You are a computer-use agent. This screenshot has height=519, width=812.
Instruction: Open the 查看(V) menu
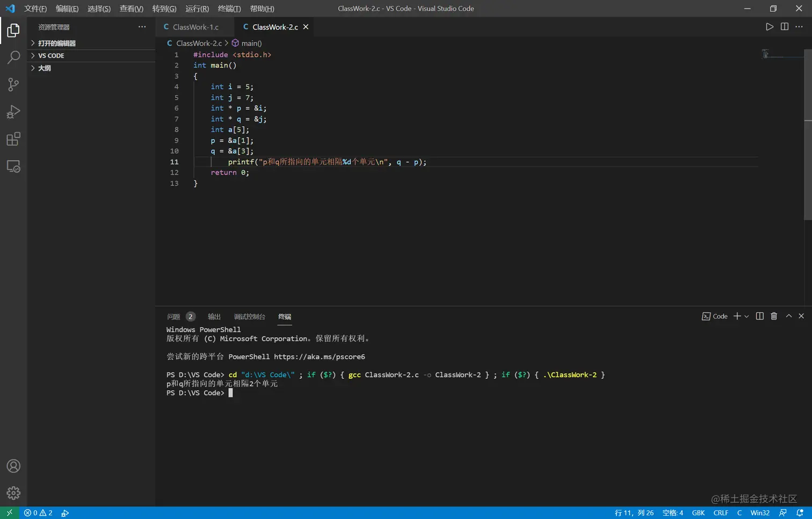click(x=132, y=9)
